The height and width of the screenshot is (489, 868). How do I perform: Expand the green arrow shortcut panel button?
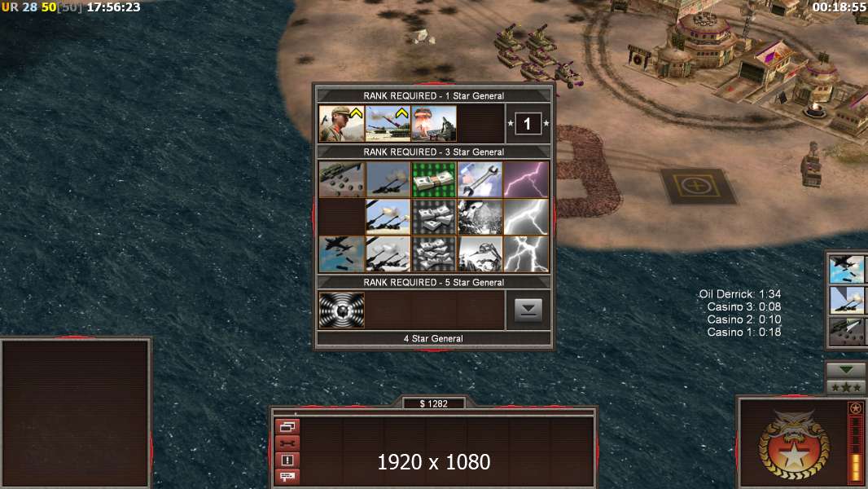(x=846, y=369)
